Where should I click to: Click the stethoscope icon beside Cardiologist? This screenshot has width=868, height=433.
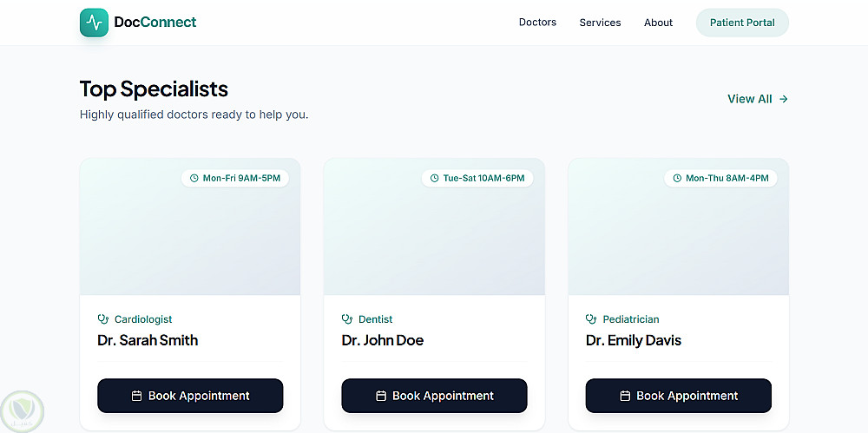tap(103, 319)
